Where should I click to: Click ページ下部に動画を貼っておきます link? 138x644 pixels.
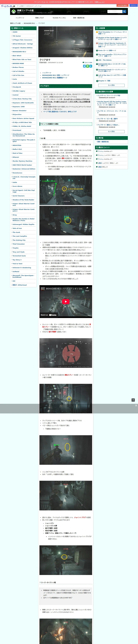coord(60,112)
